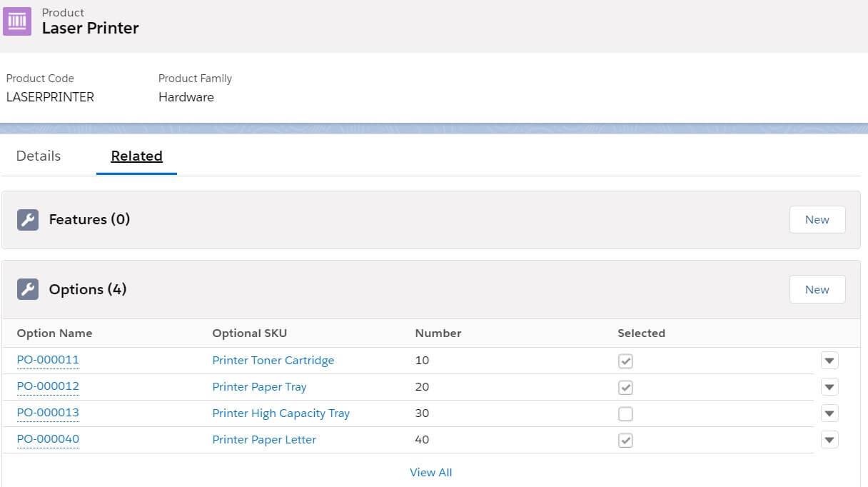The image size is (868, 487).
Task: Show row actions menu for PO-000040
Action: [829, 440]
